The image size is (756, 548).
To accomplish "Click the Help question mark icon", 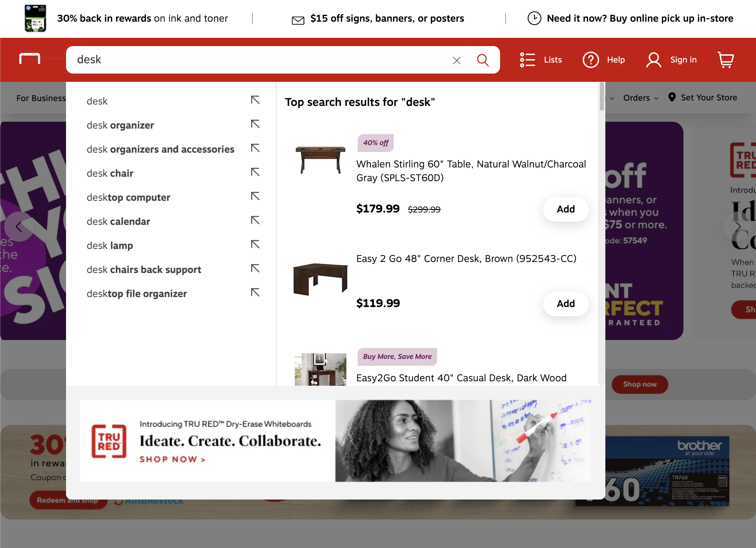I will (x=591, y=60).
